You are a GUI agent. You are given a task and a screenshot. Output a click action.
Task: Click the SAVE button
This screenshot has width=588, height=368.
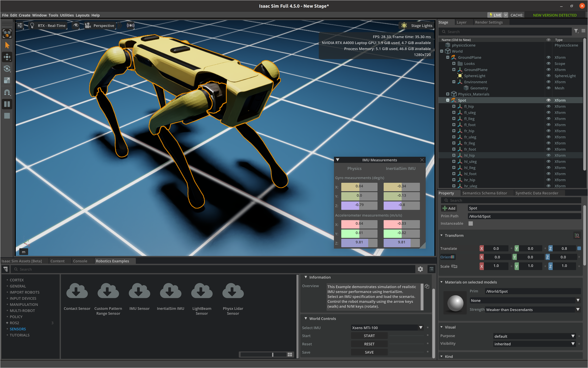click(x=369, y=352)
